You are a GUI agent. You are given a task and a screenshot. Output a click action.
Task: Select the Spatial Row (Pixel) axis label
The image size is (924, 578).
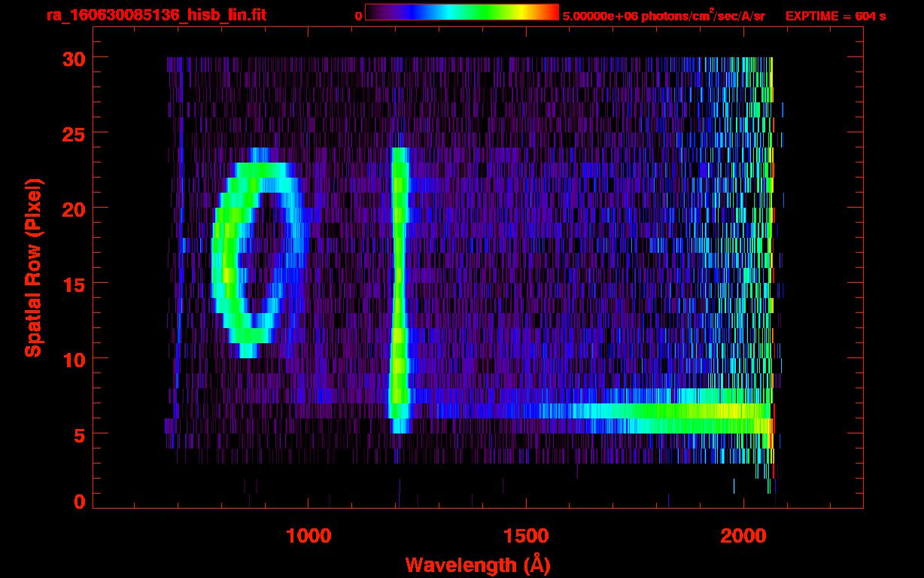coord(33,267)
